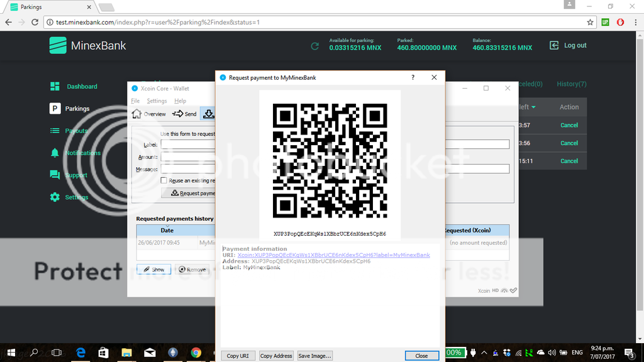
Task: Open Chrome from the taskbar
Action: (196, 353)
